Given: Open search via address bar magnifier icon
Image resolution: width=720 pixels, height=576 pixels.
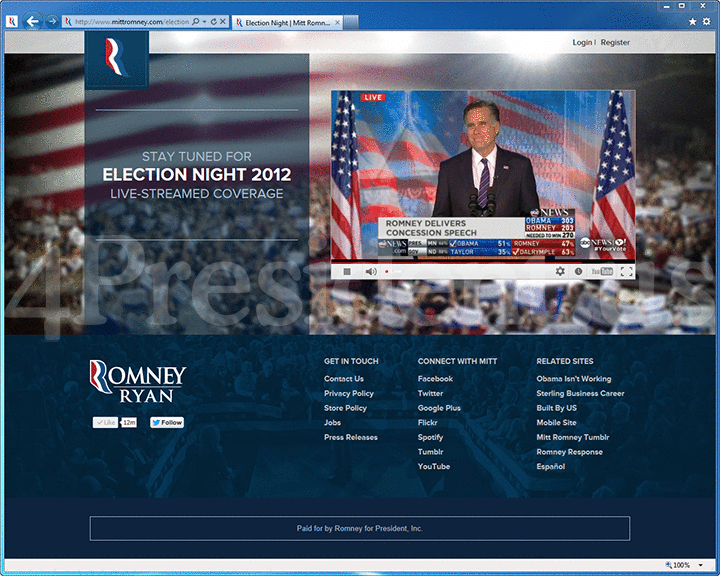Looking at the screenshot, I should coord(195,22).
